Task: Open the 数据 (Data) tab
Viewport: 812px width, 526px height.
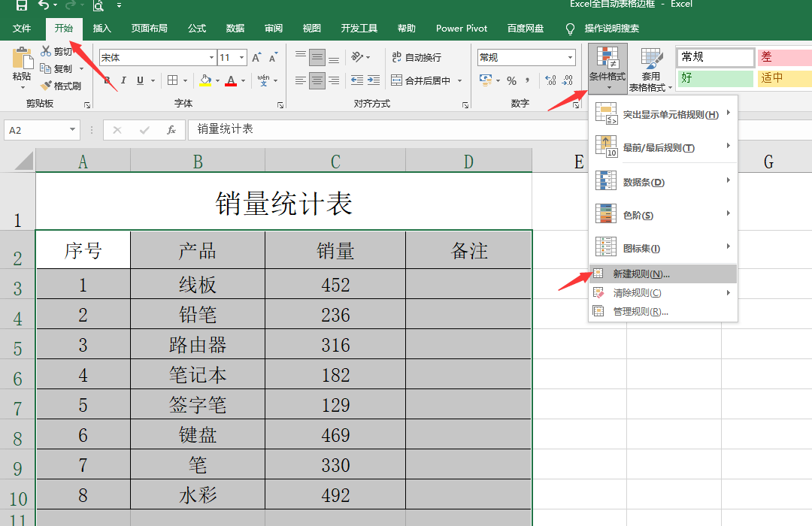Action: pos(235,29)
